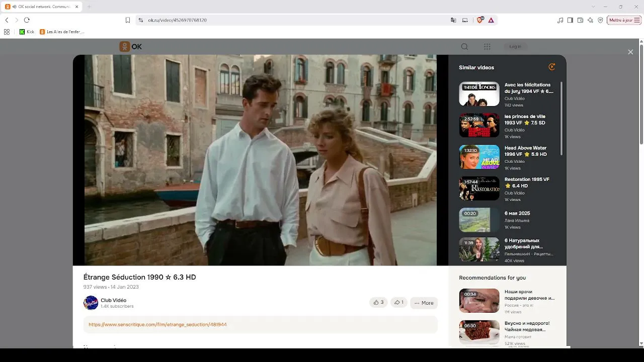Open a new browser tab
Viewport: 644px width, 362px height.
point(89,7)
